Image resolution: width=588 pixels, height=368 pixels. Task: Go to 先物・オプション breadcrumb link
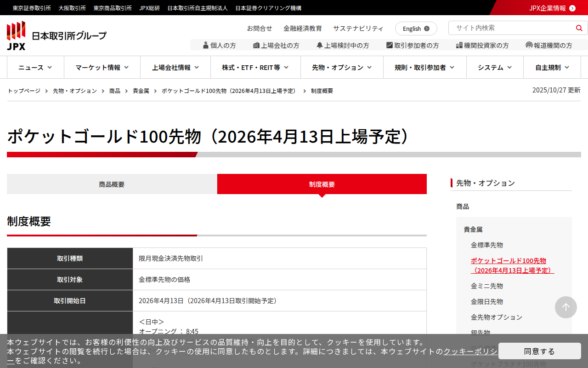[x=75, y=91]
